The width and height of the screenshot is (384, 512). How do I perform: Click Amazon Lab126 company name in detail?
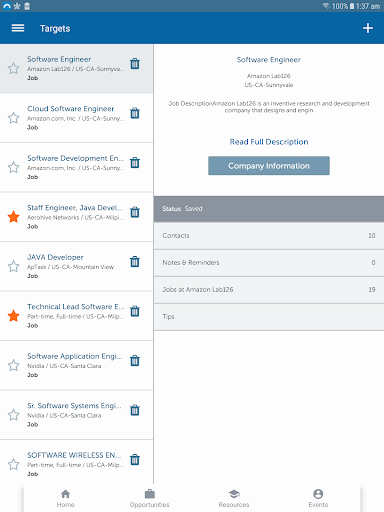(269, 76)
